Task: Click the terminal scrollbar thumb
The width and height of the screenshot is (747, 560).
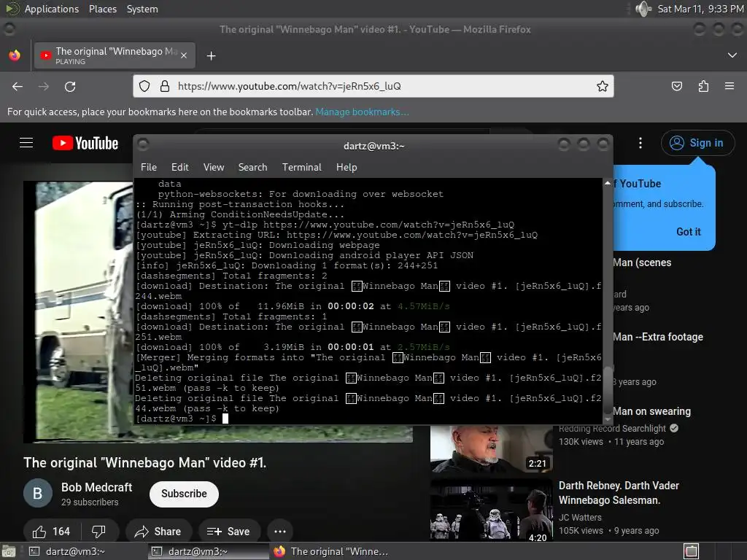Action: (608, 391)
